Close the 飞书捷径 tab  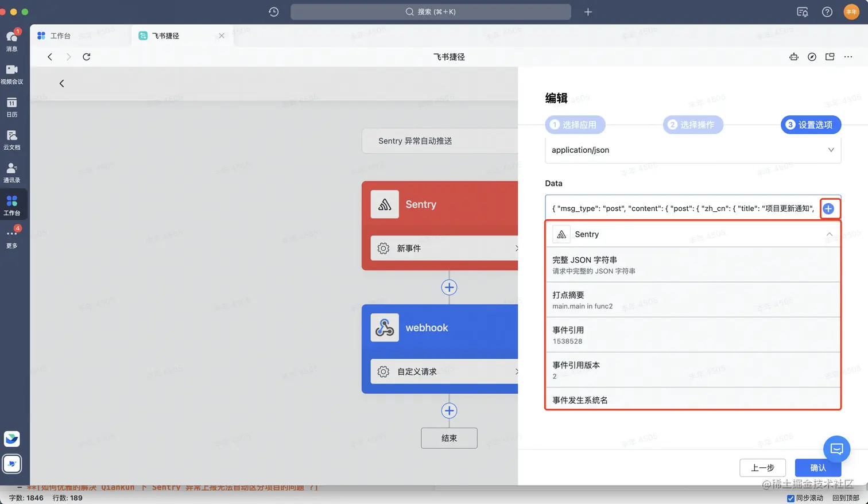tap(222, 36)
